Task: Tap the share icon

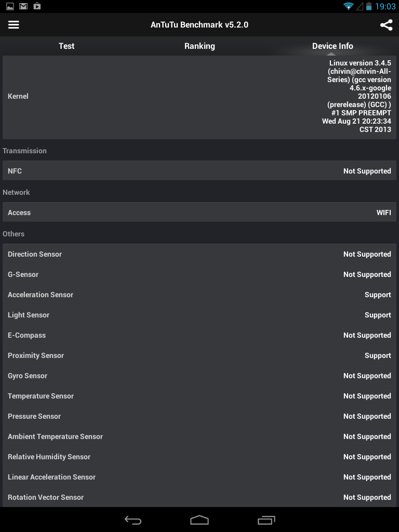Action: coord(386,25)
